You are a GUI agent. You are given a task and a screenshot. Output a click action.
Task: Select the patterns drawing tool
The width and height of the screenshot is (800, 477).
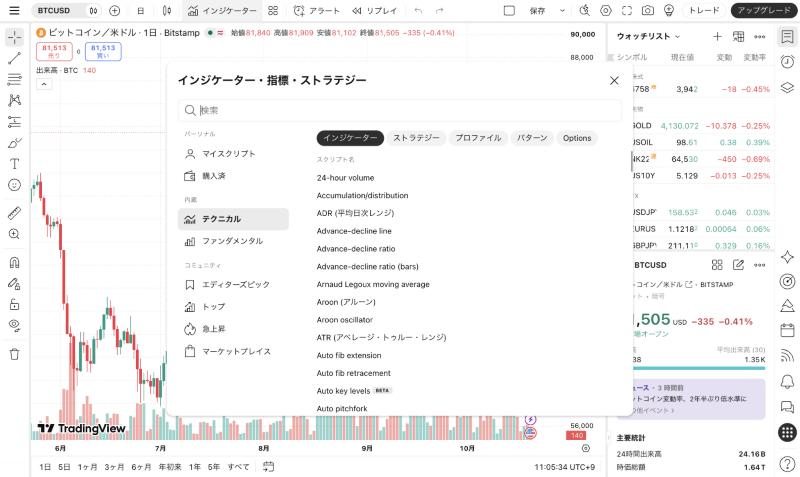(14, 100)
